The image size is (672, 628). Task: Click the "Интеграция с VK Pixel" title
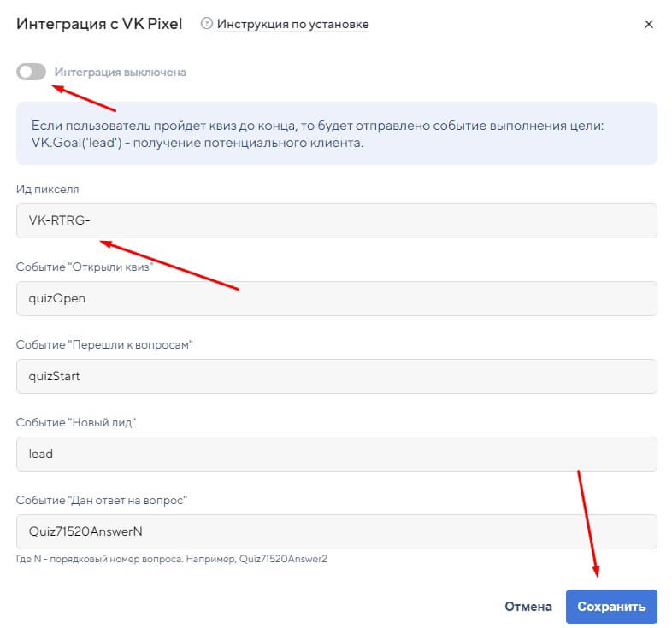(x=99, y=24)
